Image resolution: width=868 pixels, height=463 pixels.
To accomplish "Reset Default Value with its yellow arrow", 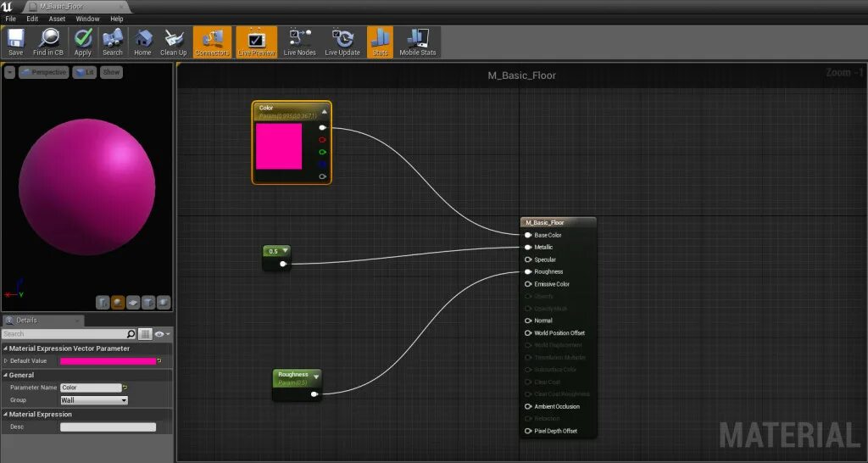I will pyautogui.click(x=159, y=360).
